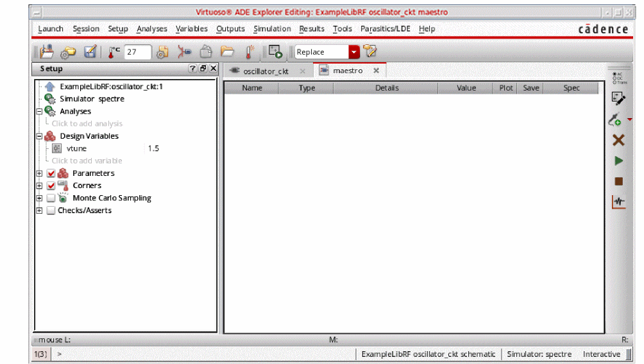Screen dimensions: 644x364
Task: Close the maestro tab
Action: coord(376,71)
